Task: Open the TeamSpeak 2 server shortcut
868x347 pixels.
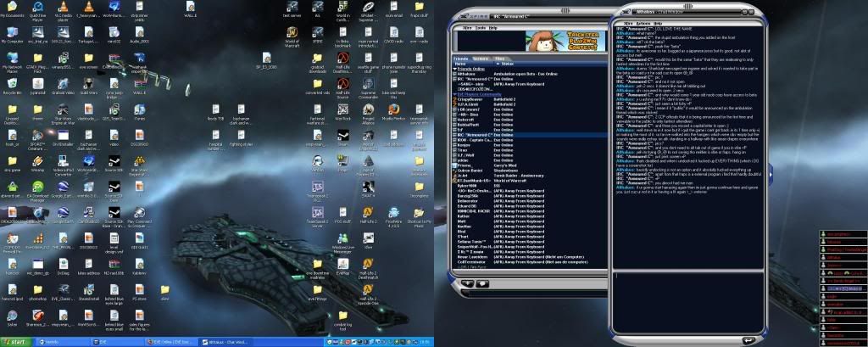Action: tap(317, 216)
